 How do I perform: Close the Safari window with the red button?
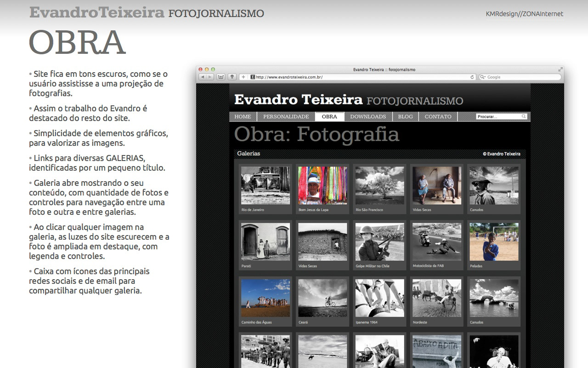point(200,69)
